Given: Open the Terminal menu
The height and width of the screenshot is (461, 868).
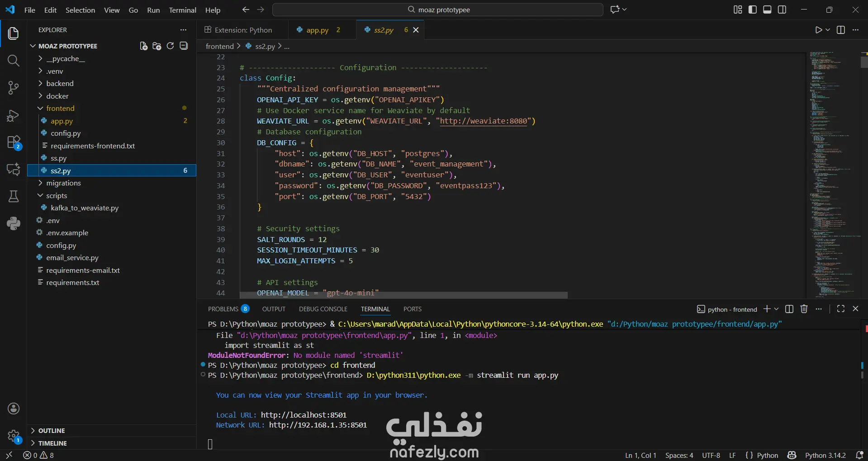Looking at the screenshot, I should [183, 10].
